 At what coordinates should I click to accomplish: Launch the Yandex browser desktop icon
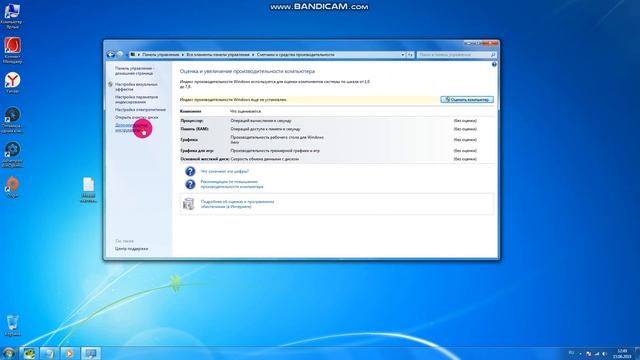pos(12,83)
